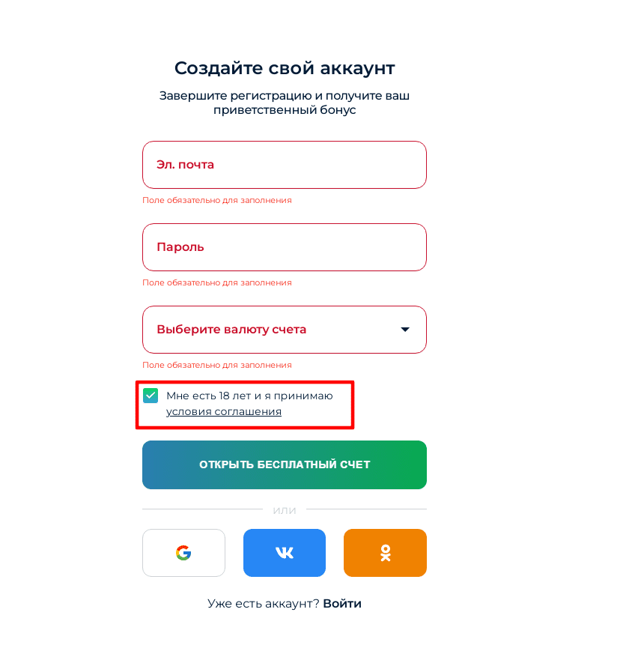Follow the 'Войти' login link

342,603
